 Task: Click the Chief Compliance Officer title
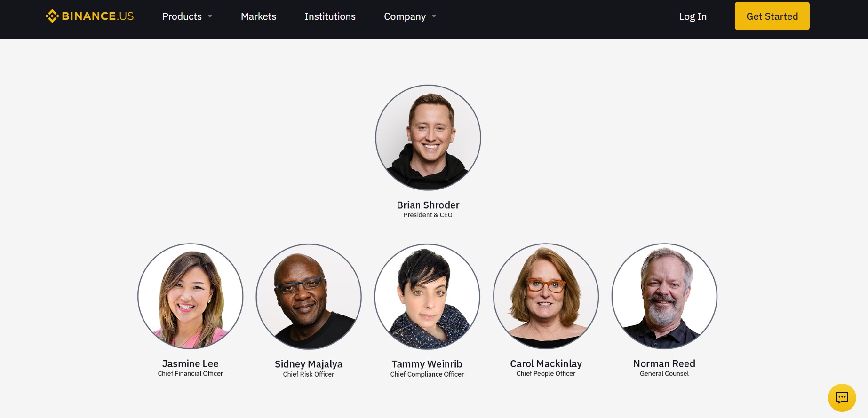tap(427, 374)
